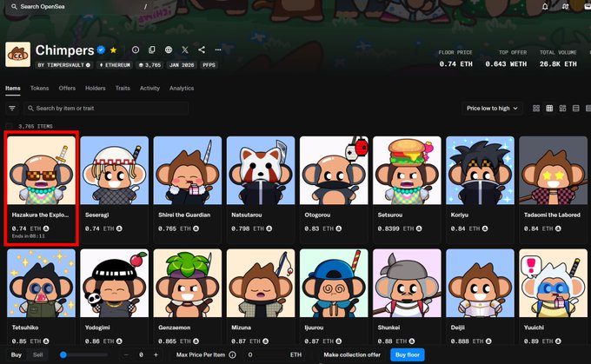Switch to the Tokens tab

coord(40,88)
